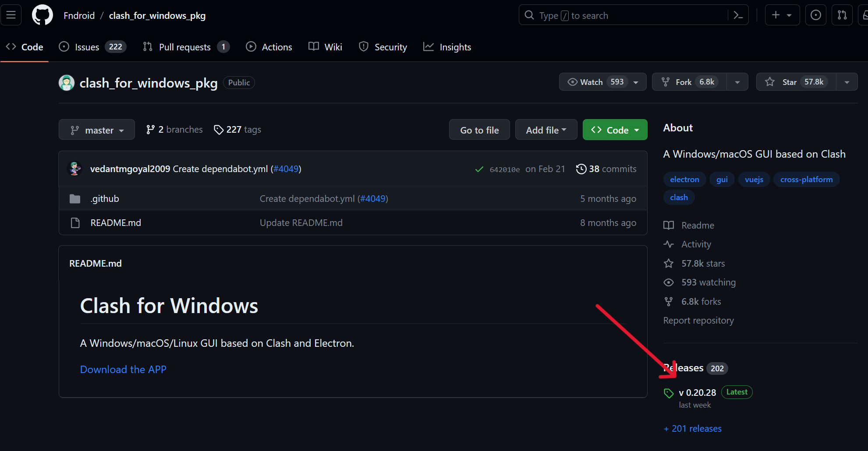Select the electron topic tag
Viewport: 868px width, 451px height.
coord(684,180)
